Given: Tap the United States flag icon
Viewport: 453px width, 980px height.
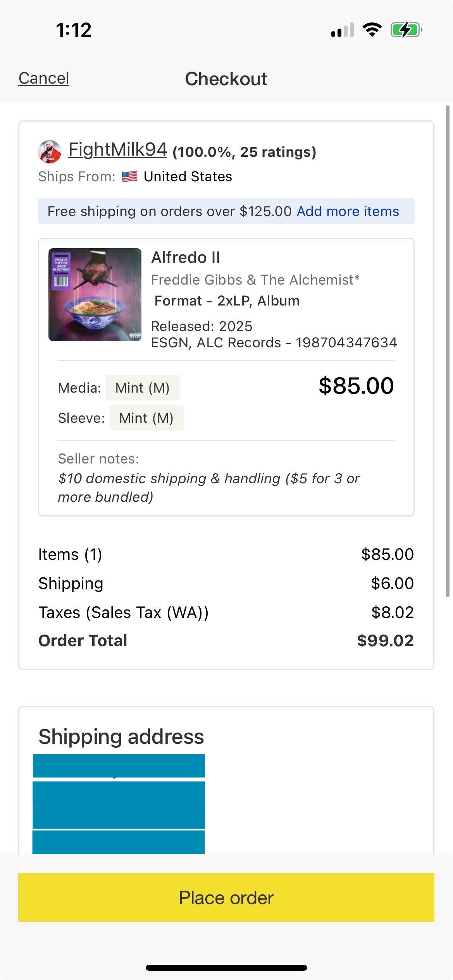Looking at the screenshot, I should point(129,177).
